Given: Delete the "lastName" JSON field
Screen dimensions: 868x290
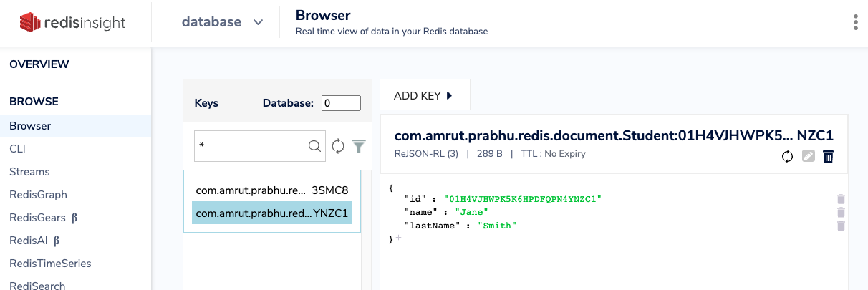Looking at the screenshot, I should [x=842, y=226].
